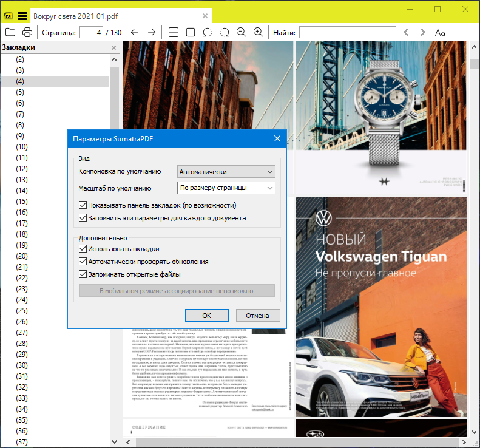The image size is (480, 448).
Task: Click horizontal scroll right arrow
Action: (464, 442)
